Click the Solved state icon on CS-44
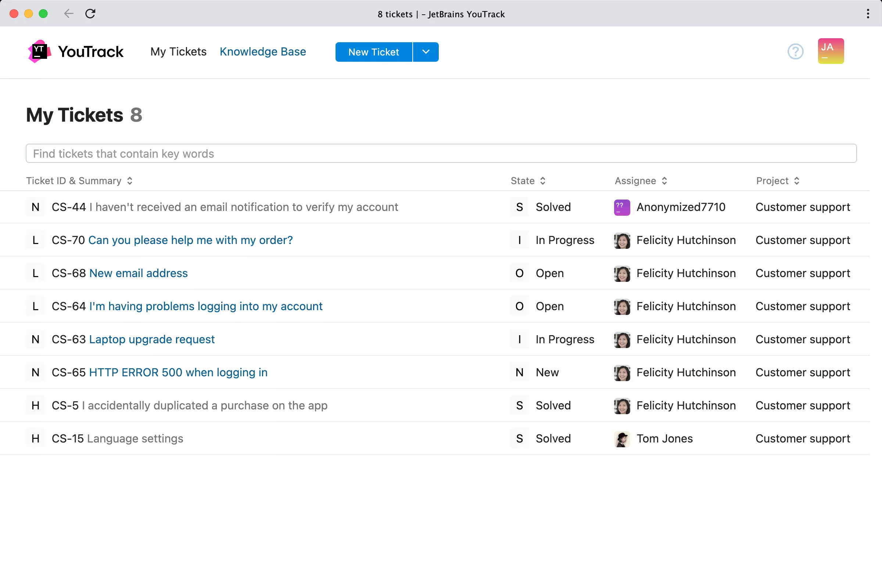 (519, 207)
